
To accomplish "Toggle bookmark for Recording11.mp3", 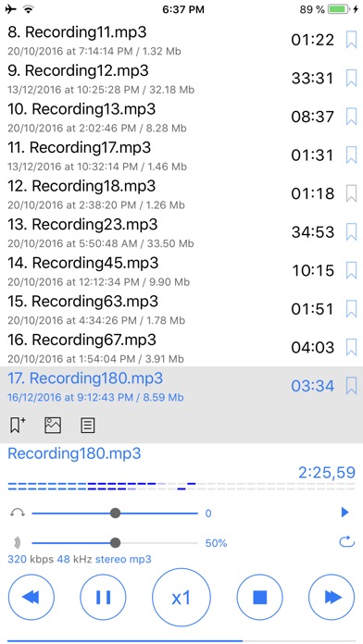I will (351, 40).
